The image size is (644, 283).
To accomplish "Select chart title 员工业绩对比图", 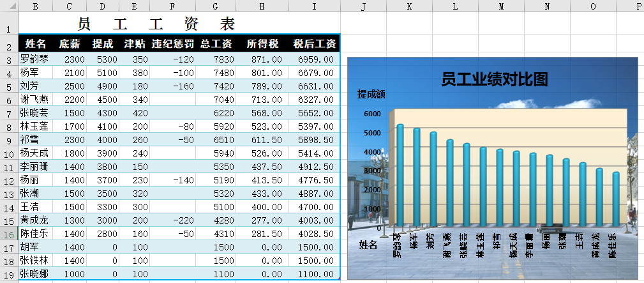I will pos(495,79).
